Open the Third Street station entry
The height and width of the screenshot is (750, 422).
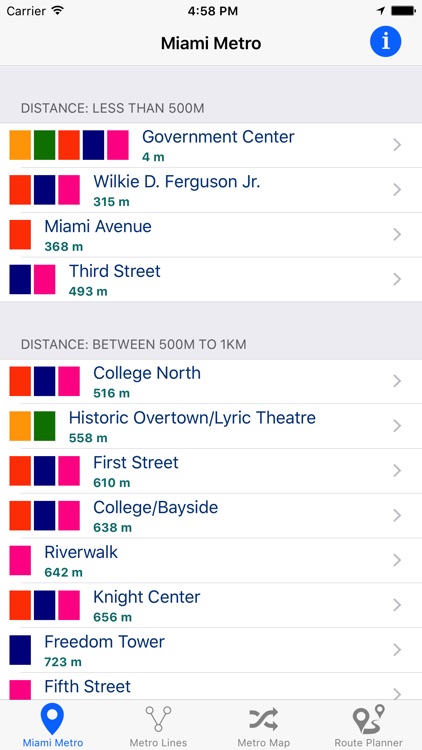click(x=211, y=279)
